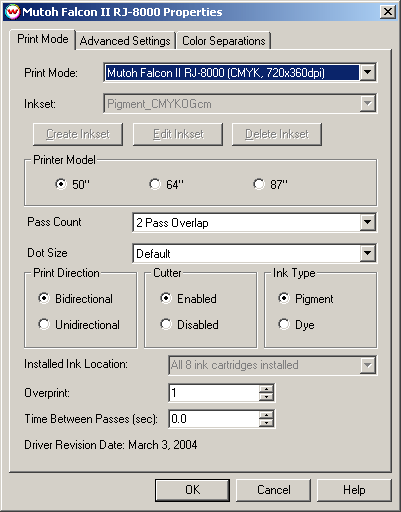
Task: Open the Print Mode dropdown list
Action: coord(367,72)
